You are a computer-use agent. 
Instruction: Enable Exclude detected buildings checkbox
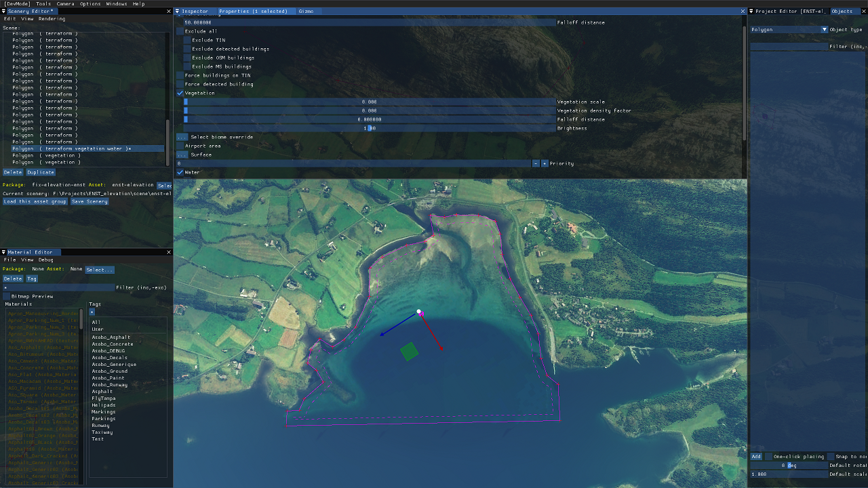coord(188,49)
